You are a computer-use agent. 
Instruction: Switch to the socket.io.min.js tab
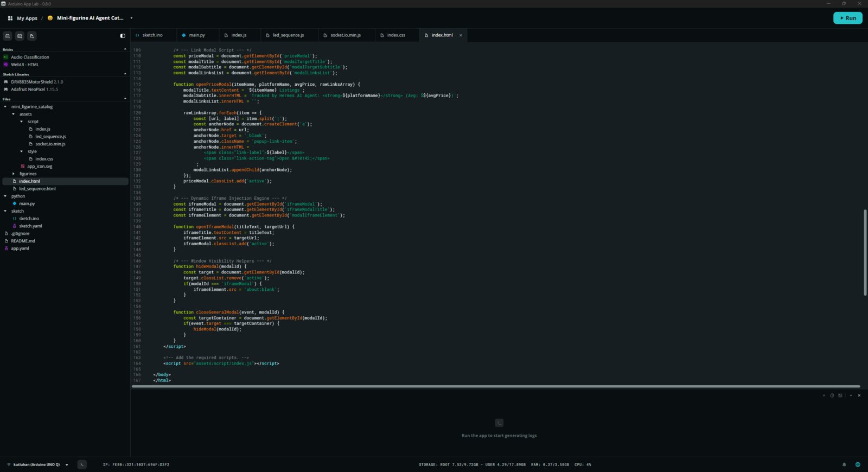(x=346, y=35)
